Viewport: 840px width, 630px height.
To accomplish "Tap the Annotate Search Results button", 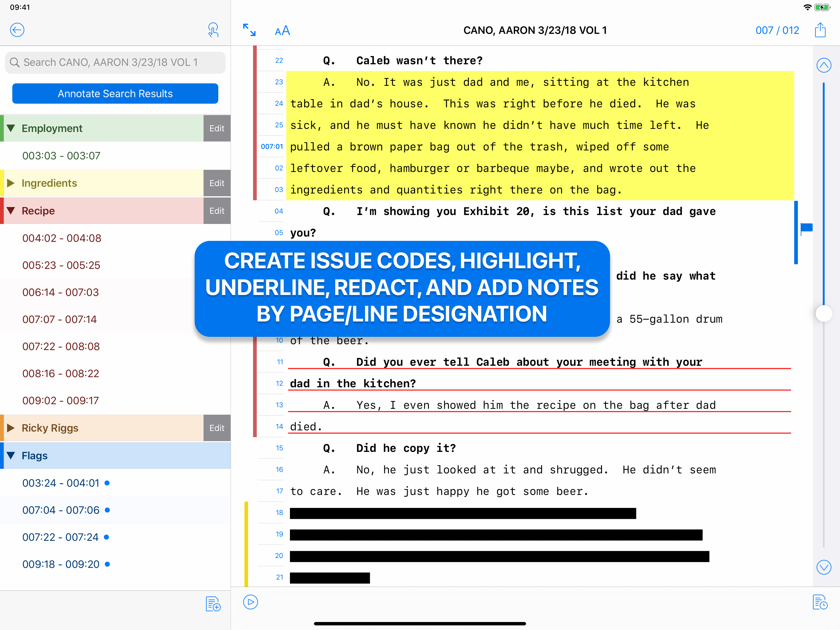I will 115,93.
